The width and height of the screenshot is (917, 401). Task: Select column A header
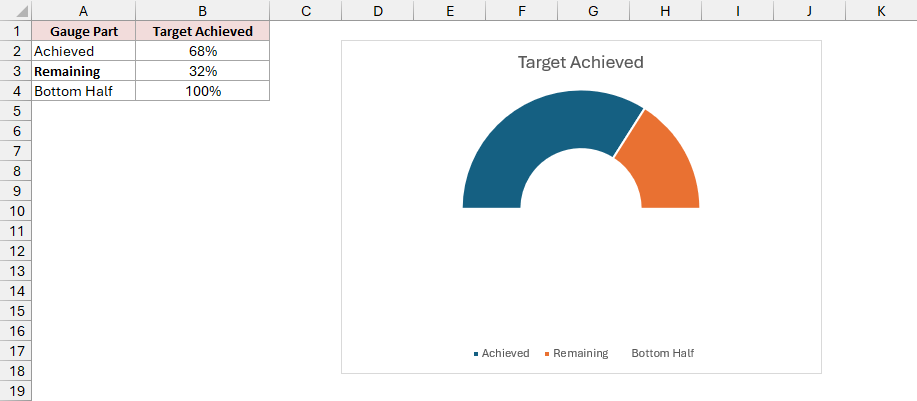[x=84, y=11]
